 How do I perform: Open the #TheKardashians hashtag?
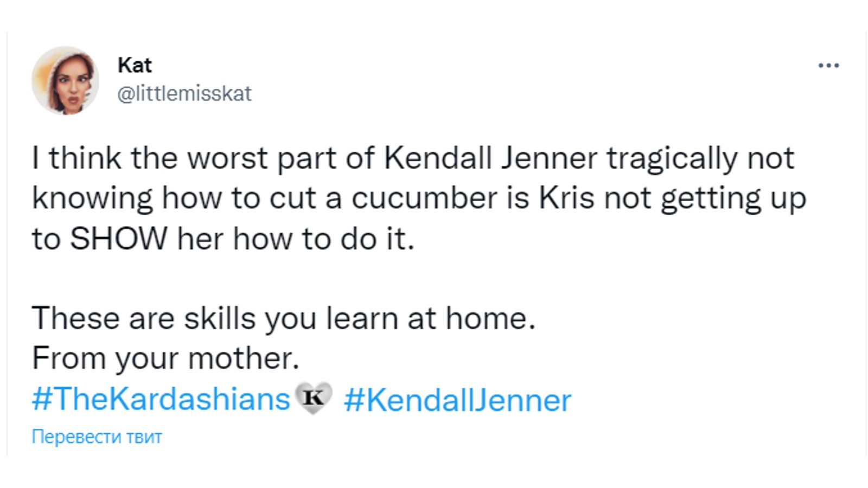161,400
